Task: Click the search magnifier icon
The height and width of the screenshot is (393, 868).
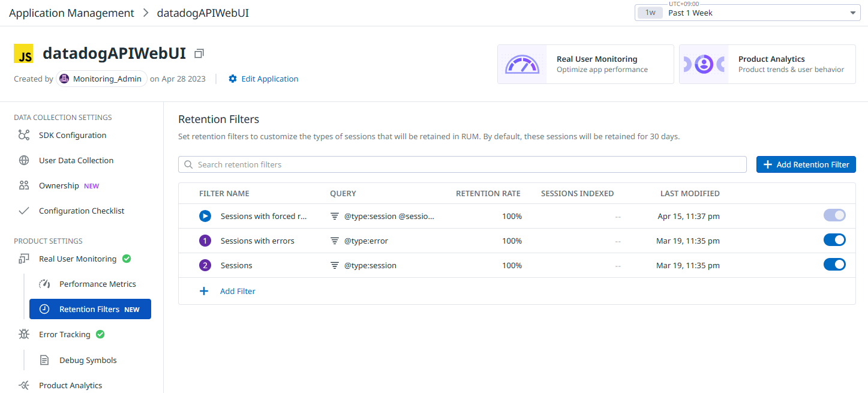Action: pyautogui.click(x=188, y=164)
